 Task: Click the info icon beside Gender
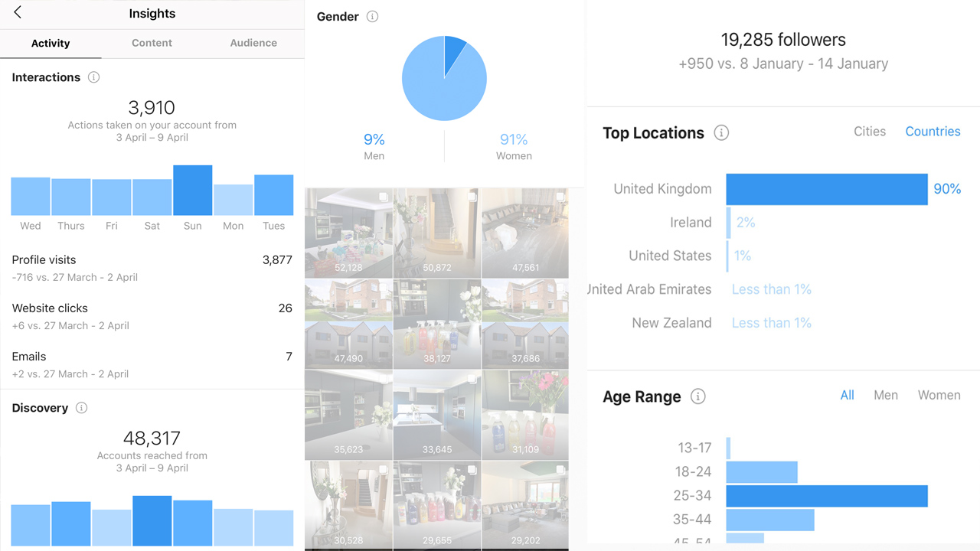click(x=372, y=17)
